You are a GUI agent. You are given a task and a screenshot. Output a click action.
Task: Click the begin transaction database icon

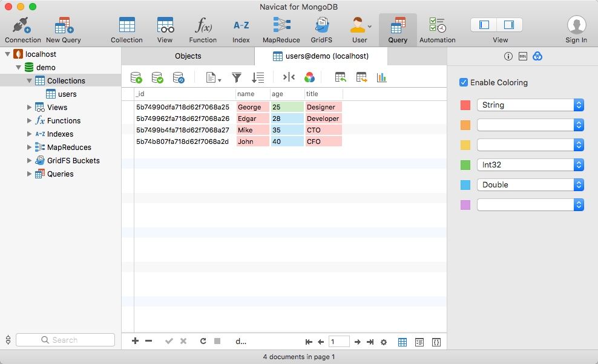(x=136, y=77)
